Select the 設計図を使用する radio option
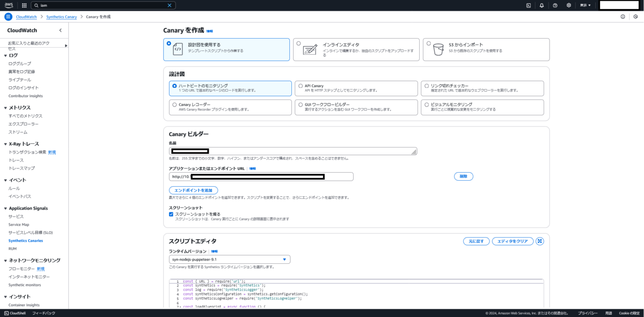 pos(169,43)
